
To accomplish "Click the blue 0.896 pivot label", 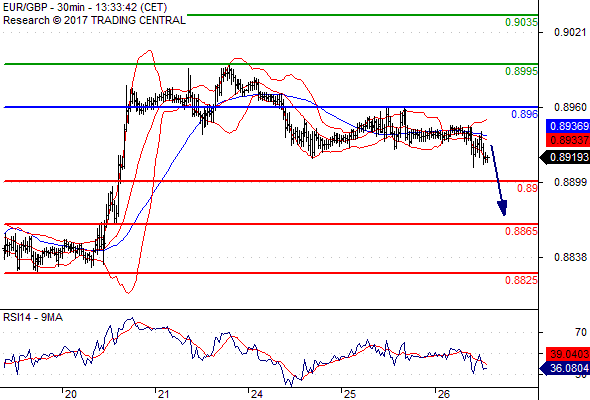I will point(524,114).
